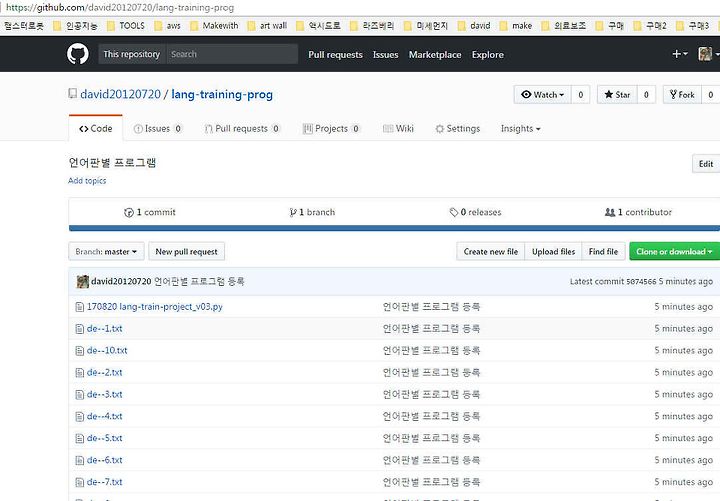The height and width of the screenshot is (501, 720).
Task: Open TOOLS bookmark folder
Action: [x=126, y=26]
